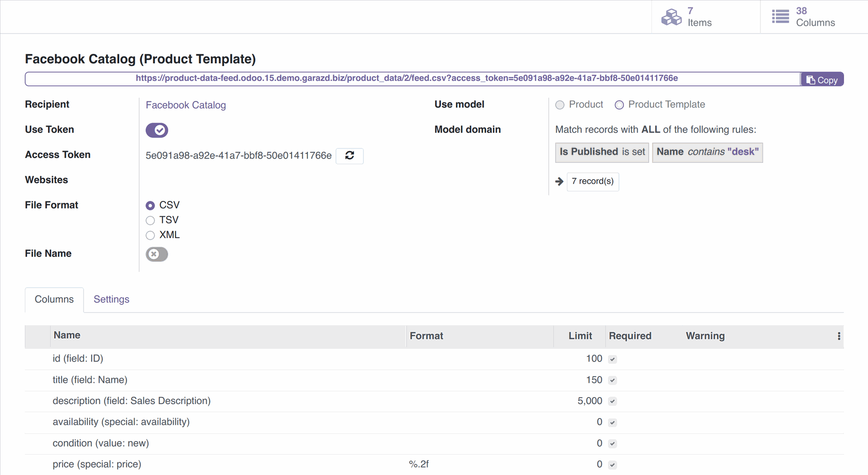Toggle Required checkbox for condition row
The height and width of the screenshot is (475, 868).
click(613, 444)
